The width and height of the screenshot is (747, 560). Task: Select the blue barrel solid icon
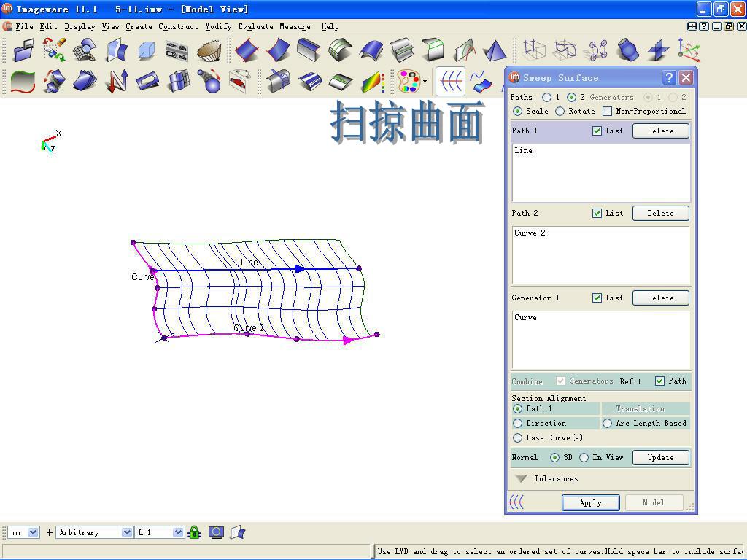tap(627, 50)
